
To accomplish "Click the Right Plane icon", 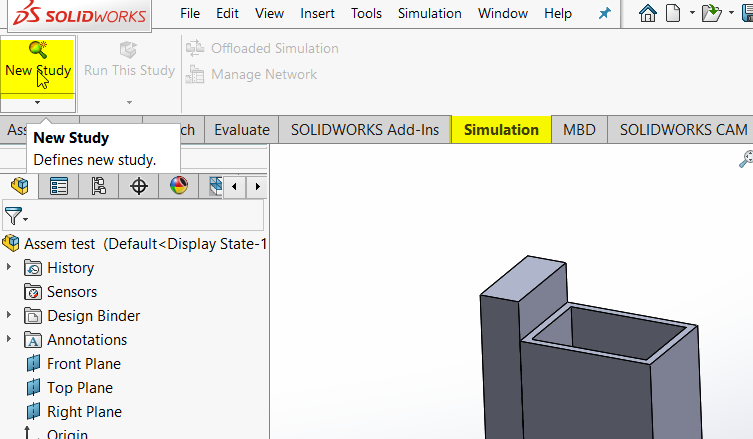I will [x=33, y=412].
